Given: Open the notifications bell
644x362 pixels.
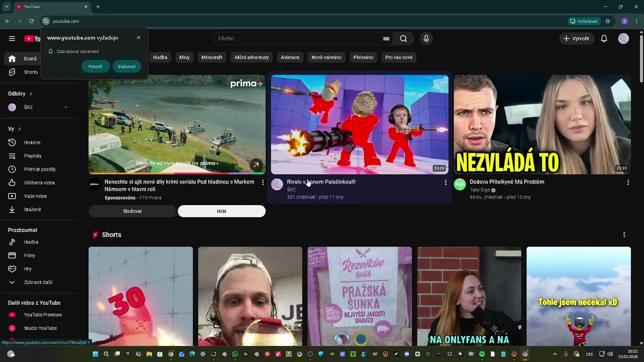Looking at the screenshot, I should (604, 39).
